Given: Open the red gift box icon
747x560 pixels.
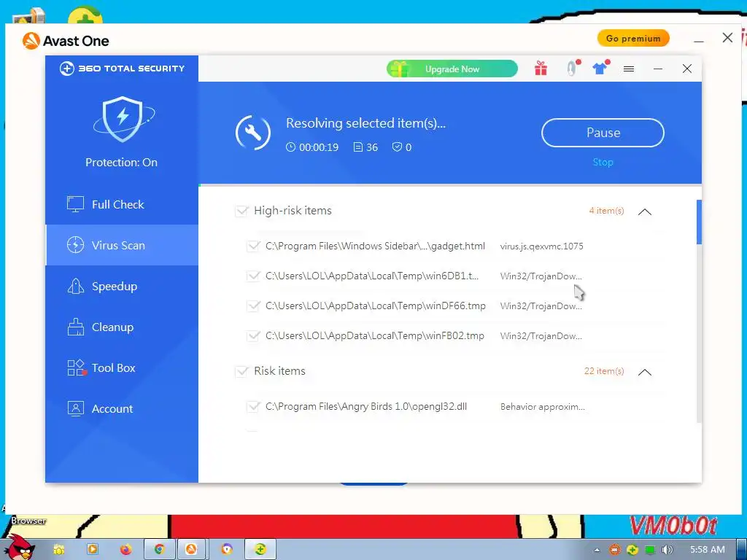Looking at the screenshot, I should (x=541, y=69).
